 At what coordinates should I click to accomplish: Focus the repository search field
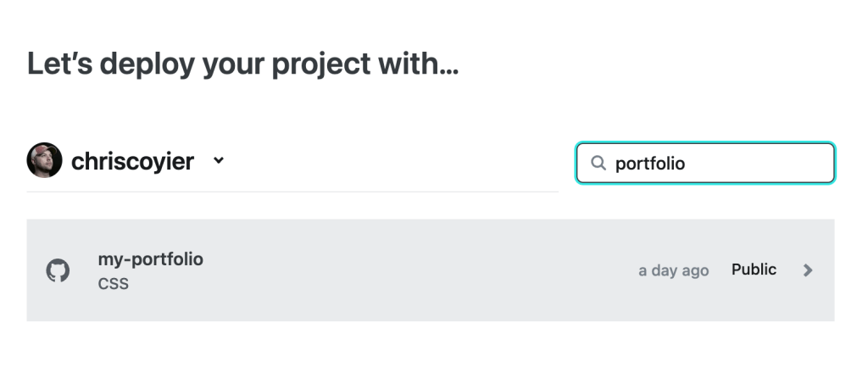pyautogui.click(x=705, y=164)
